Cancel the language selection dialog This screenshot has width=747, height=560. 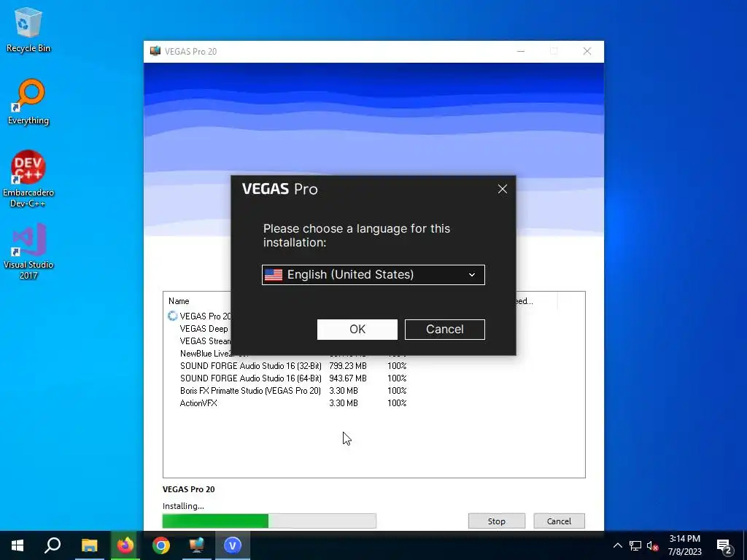[x=444, y=330]
